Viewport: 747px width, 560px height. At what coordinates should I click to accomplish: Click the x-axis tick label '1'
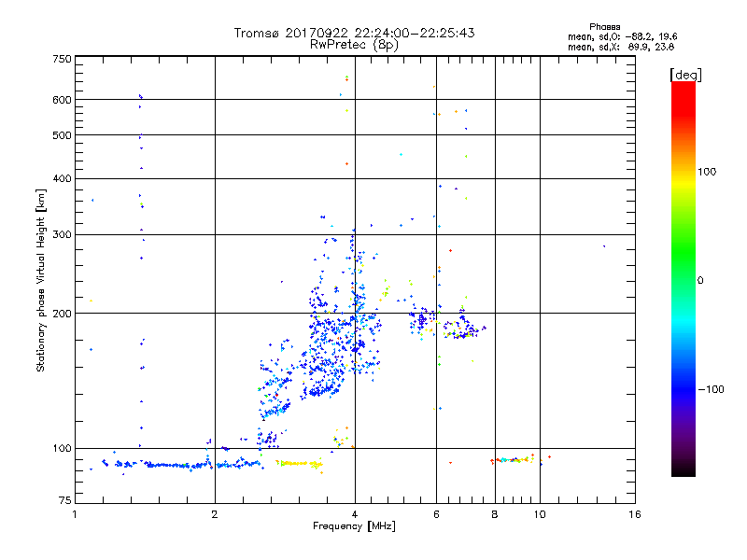tap(75, 514)
